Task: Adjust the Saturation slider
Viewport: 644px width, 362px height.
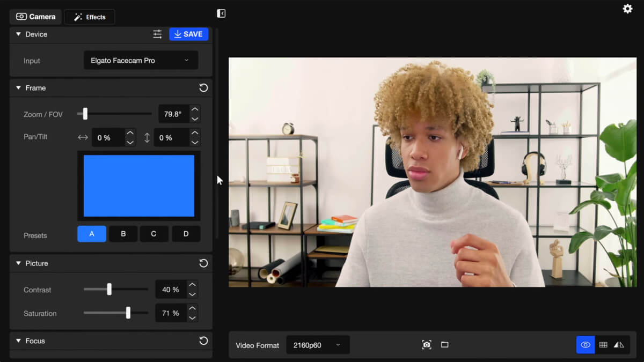Action: coord(128,313)
